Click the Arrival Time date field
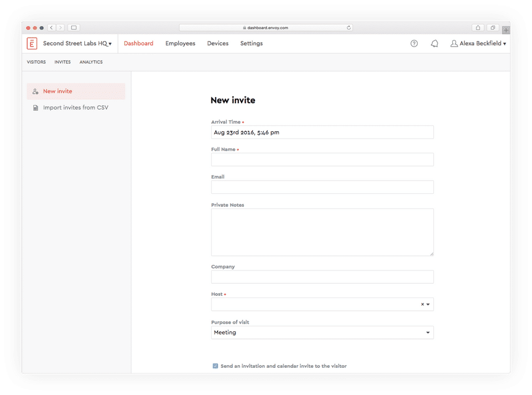Screen dimensions: 532x395 pos(323,132)
